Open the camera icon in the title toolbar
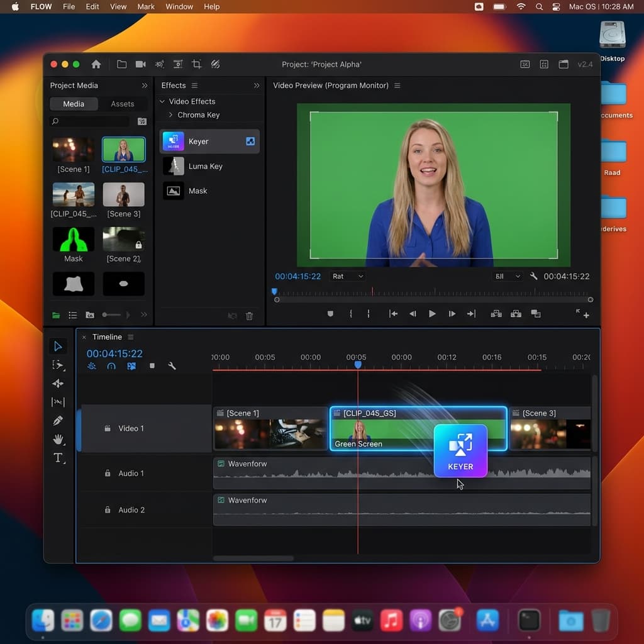 tap(140, 64)
